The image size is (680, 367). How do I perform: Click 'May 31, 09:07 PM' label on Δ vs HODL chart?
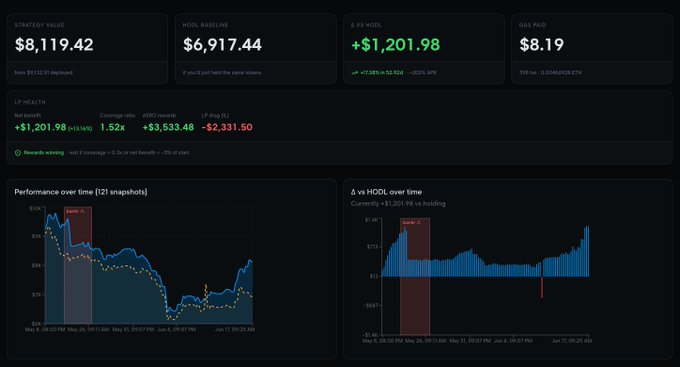click(470, 341)
